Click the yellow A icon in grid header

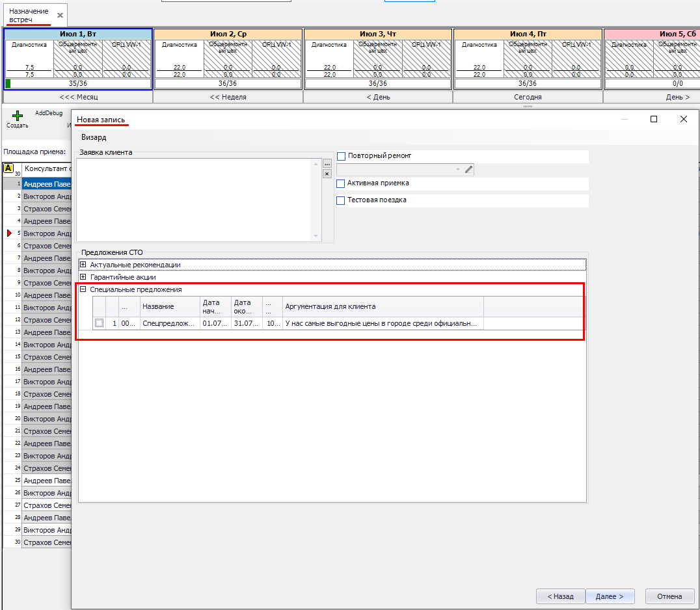point(8,168)
